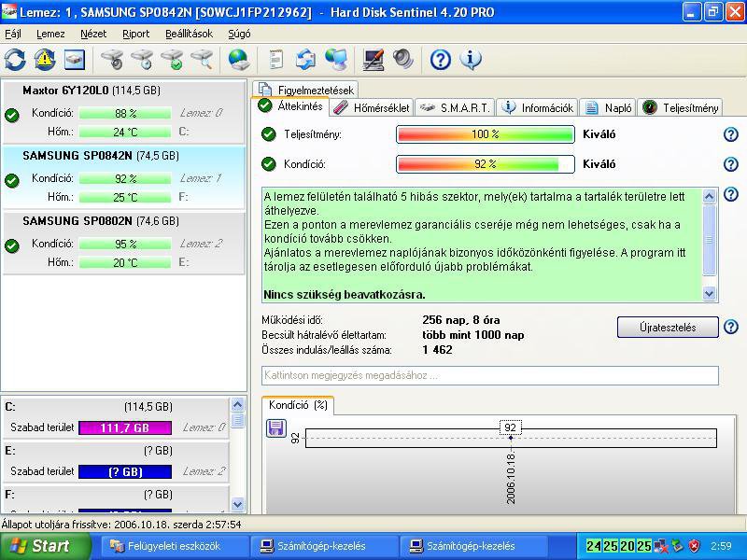Click the refresh disks toolbar icon

tap(15, 61)
